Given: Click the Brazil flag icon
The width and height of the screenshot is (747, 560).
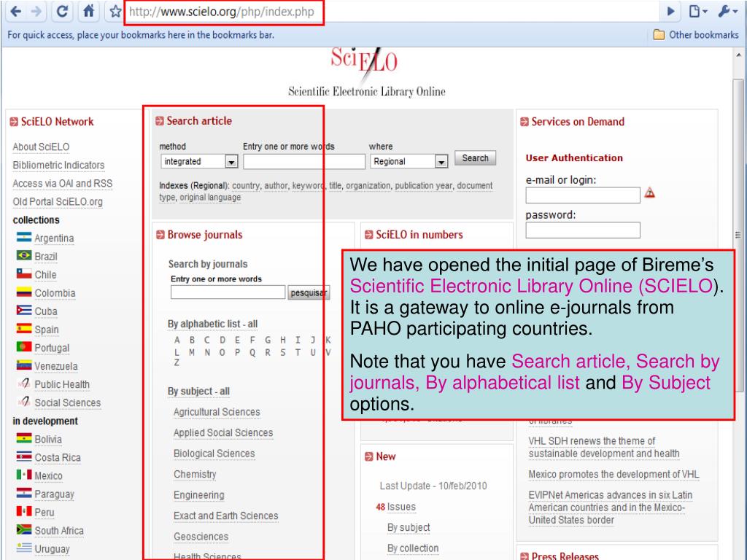Looking at the screenshot, I should (24, 255).
